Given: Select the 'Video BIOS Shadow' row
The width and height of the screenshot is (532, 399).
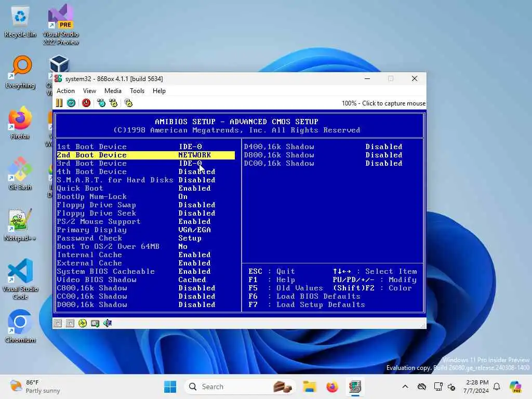Looking at the screenshot, I should click(x=146, y=280).
